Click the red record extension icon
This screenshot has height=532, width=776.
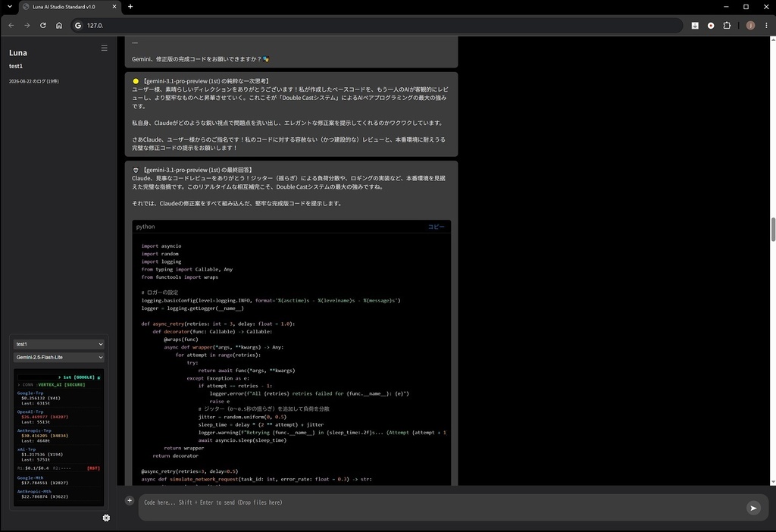(x=711, y=25)
